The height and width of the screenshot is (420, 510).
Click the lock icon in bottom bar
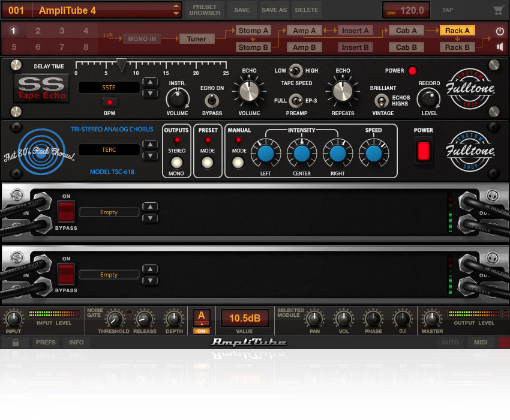click(x=15, y=343)
